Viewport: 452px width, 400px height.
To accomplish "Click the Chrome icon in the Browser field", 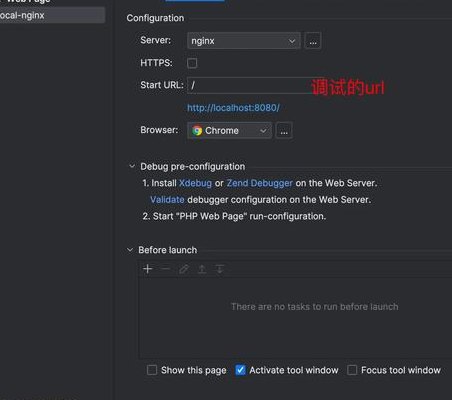I will click(x=197, y=130).
